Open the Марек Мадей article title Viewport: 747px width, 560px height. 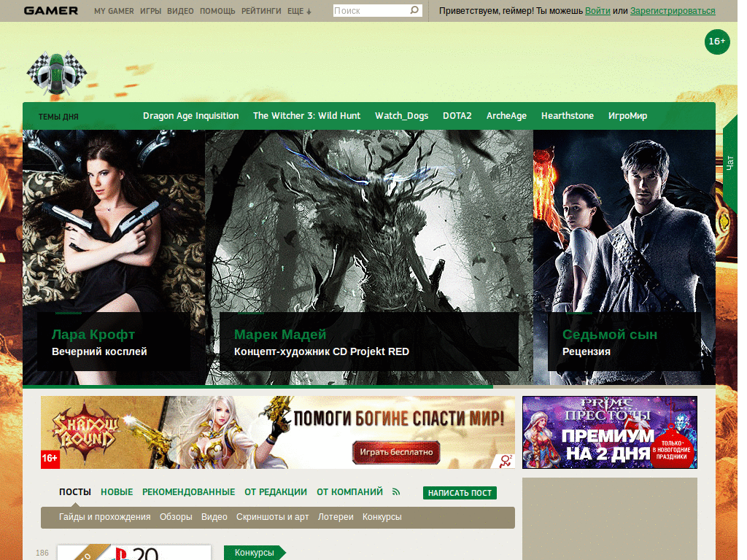[x=280, y=334]
